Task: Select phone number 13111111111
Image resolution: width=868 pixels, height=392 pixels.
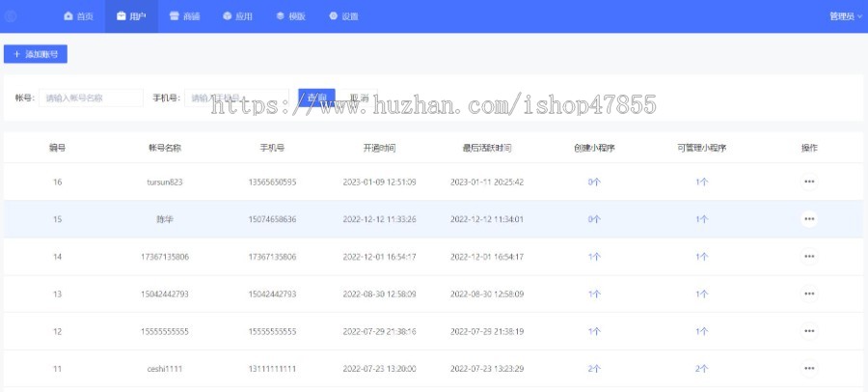Action: point(272,368)
